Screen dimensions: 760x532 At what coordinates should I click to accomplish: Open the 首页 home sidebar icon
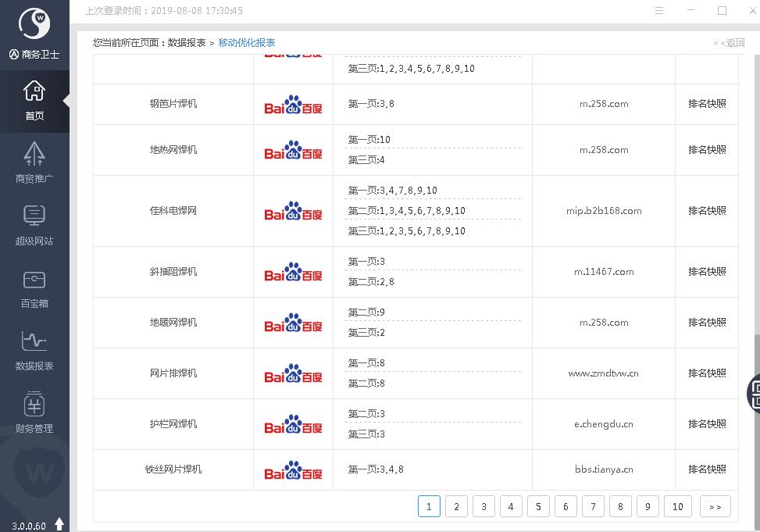[34, 101]
